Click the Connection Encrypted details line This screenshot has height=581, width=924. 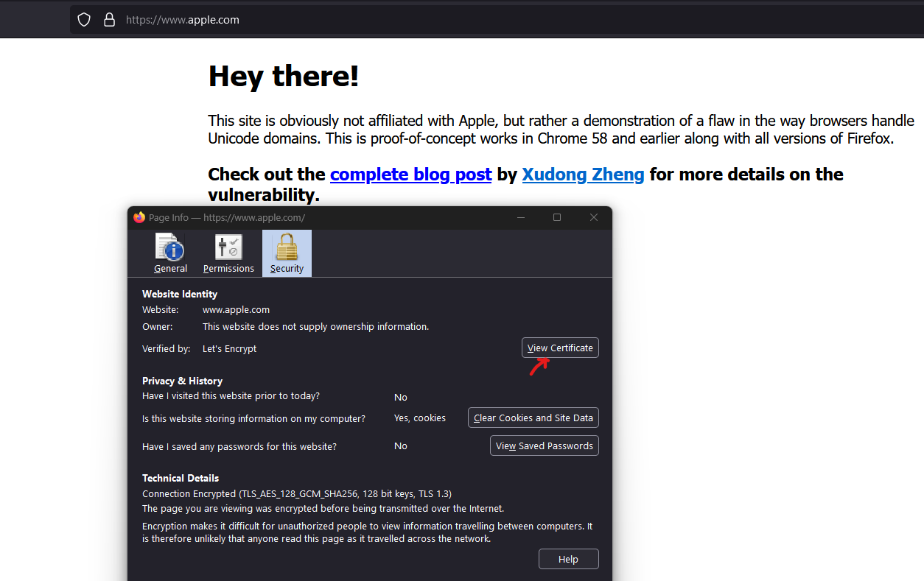pos(297,494)
